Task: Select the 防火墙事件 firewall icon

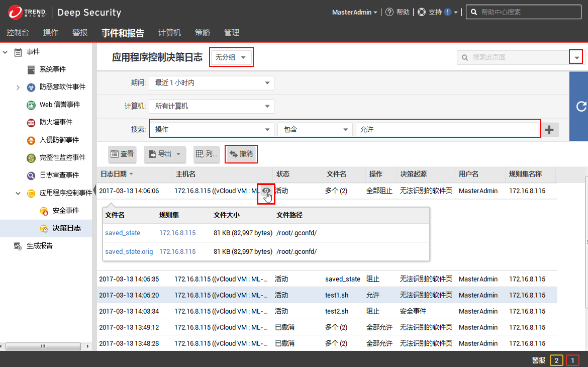Action: click(x=31, y=122)
